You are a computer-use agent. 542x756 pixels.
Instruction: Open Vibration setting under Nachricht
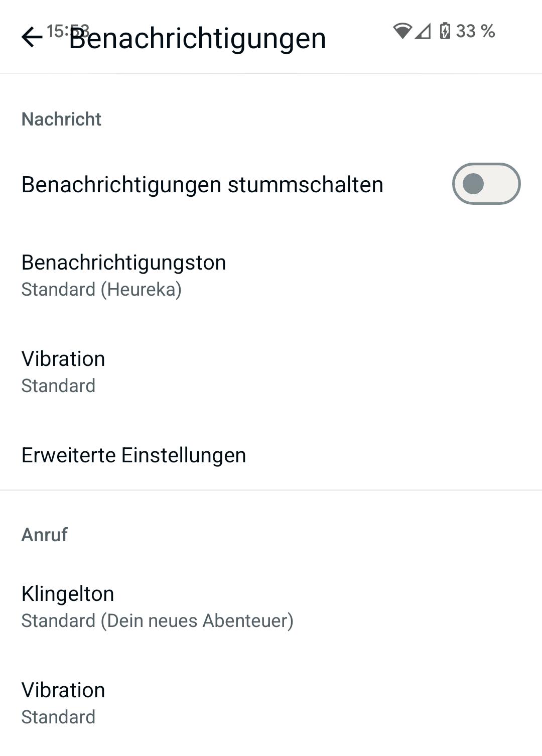click(x=63, y=359)
